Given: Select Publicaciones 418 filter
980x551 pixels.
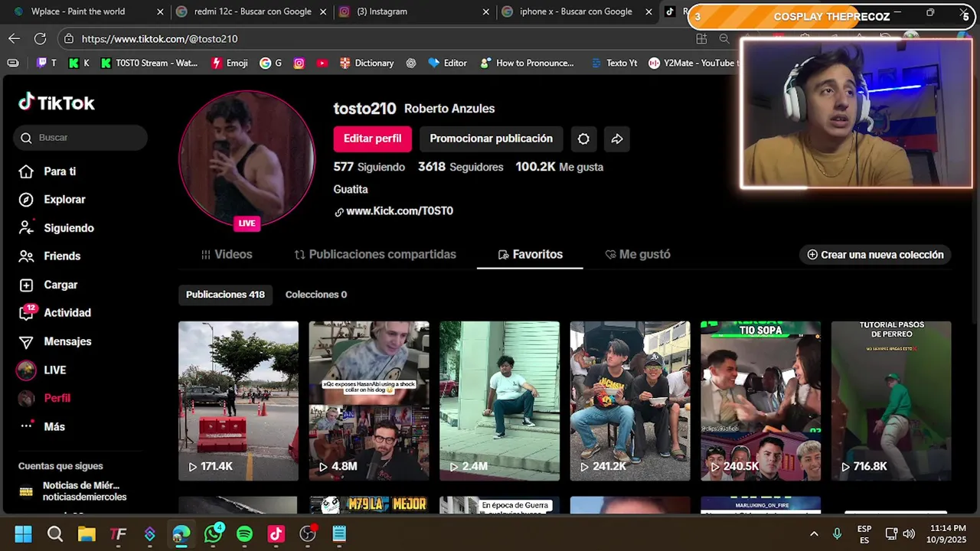Looking at the screenshot, I should pos(225,295).
